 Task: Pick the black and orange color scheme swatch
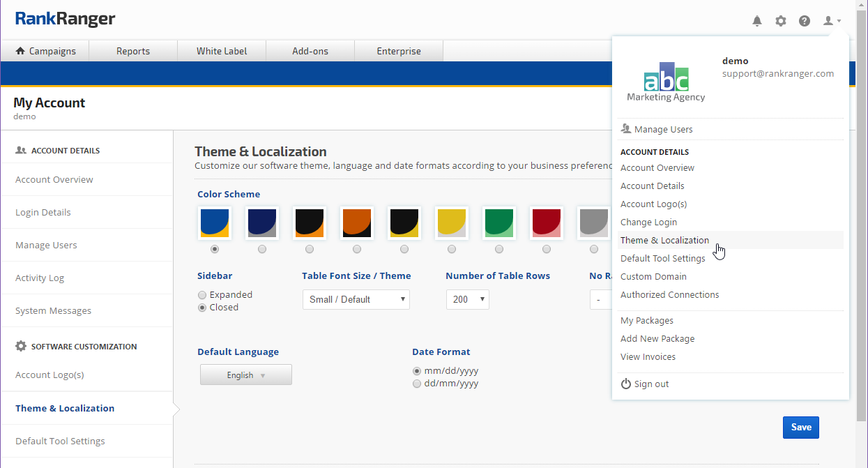click(310, 222)
